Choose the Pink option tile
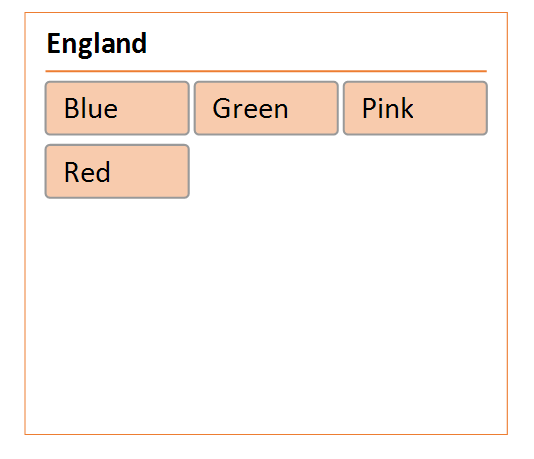Viewport: 534px width, 459px height. pyautogui.click(x=415, y=108)
